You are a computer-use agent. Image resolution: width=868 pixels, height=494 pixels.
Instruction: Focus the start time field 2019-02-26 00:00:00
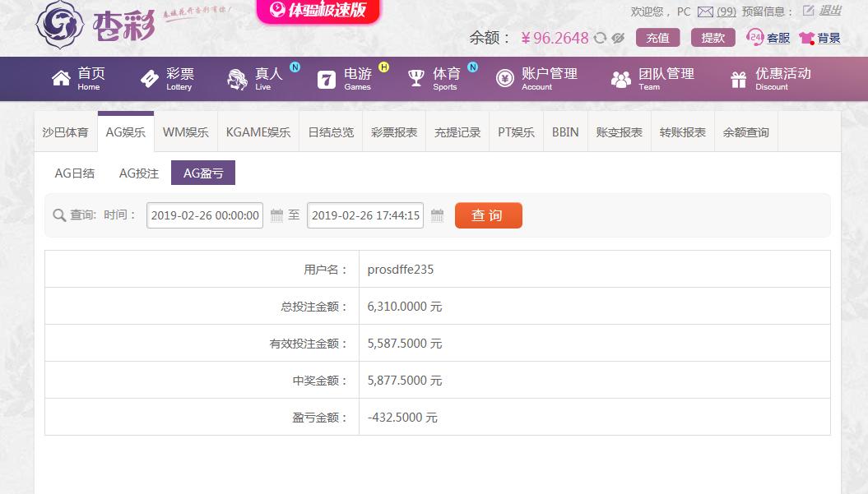coord(205,215)
